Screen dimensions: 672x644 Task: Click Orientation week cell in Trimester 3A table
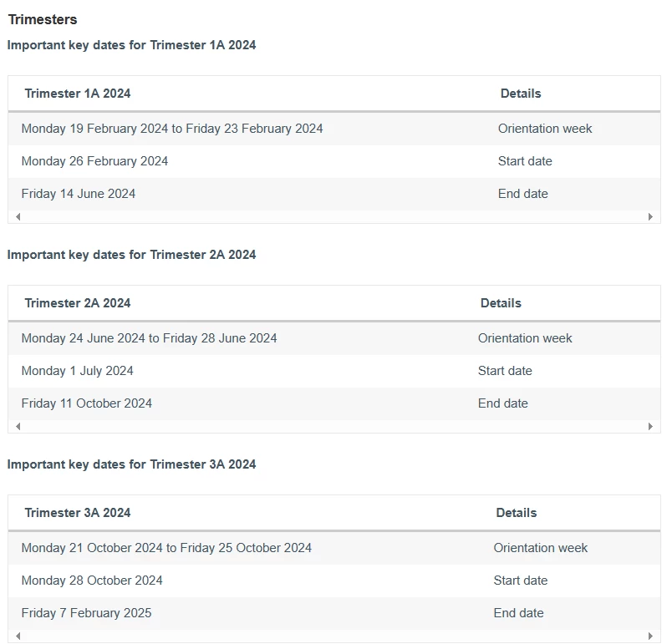[x=541, y=548]
